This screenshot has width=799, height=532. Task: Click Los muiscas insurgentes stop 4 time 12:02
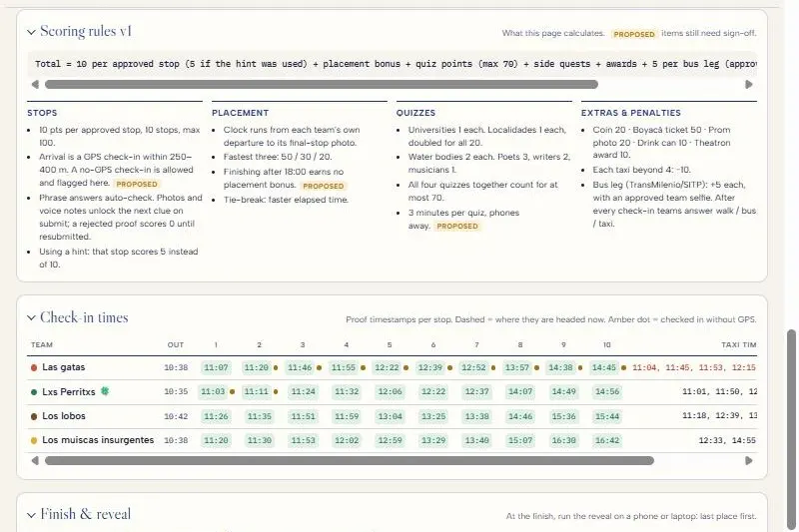347,440
